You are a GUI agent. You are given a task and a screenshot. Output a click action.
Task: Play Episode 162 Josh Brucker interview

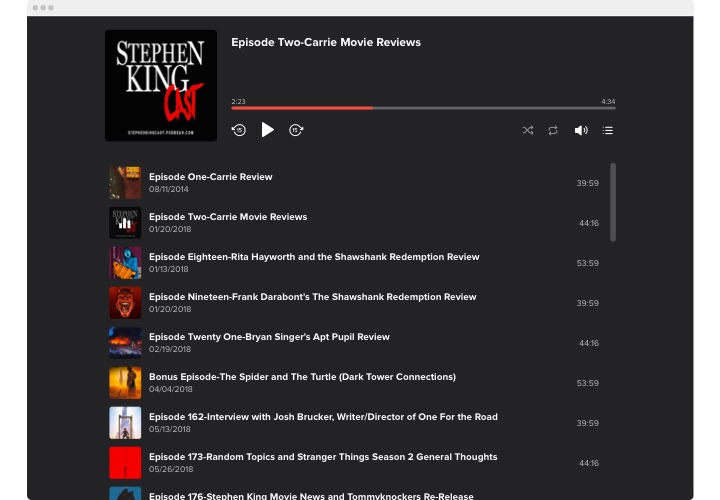point(323,417)
